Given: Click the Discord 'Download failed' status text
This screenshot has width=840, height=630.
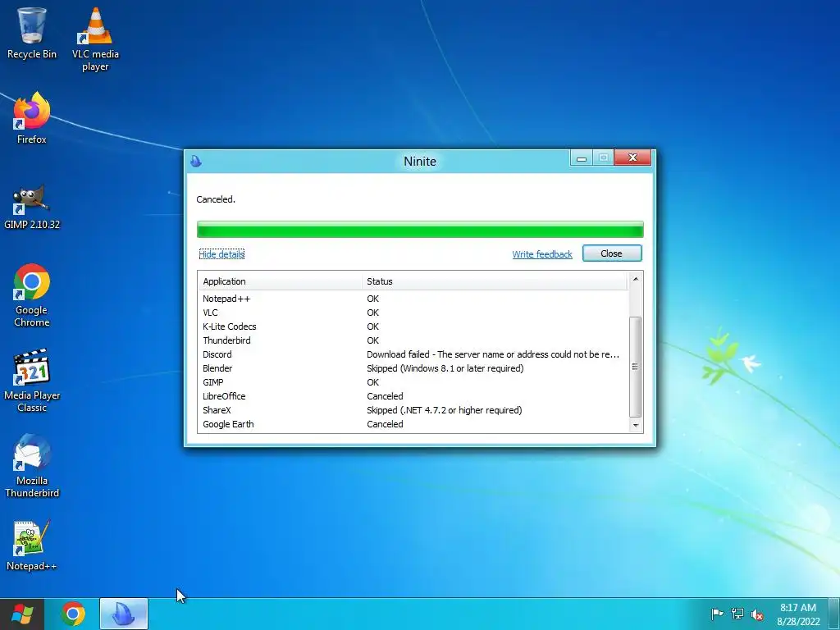Looking at the screenshot, I should [x=493, y=354].
